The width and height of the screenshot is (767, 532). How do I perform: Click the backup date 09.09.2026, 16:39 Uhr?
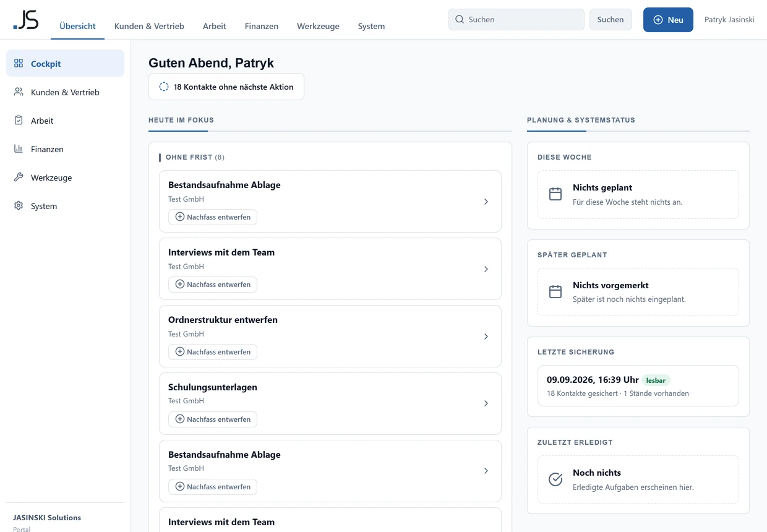pyautogui.click(x=593, y=380)
